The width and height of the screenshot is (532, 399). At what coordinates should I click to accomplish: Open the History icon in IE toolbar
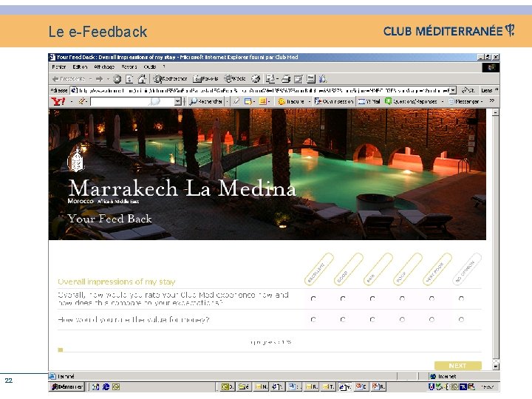tap(256, 79)
